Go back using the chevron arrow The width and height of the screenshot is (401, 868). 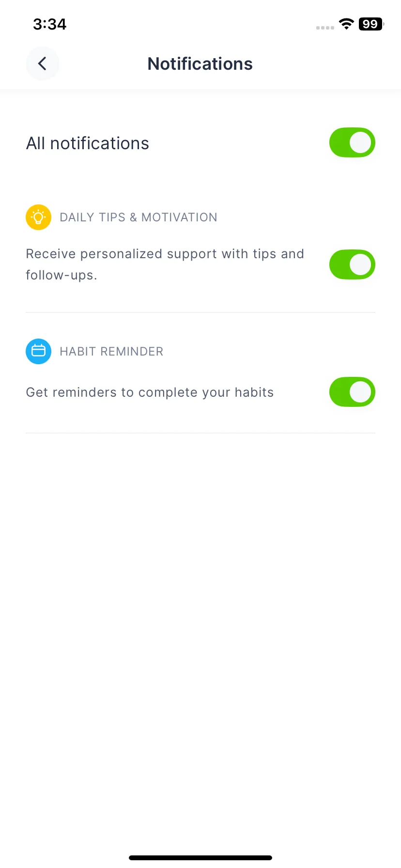[43, 63]
